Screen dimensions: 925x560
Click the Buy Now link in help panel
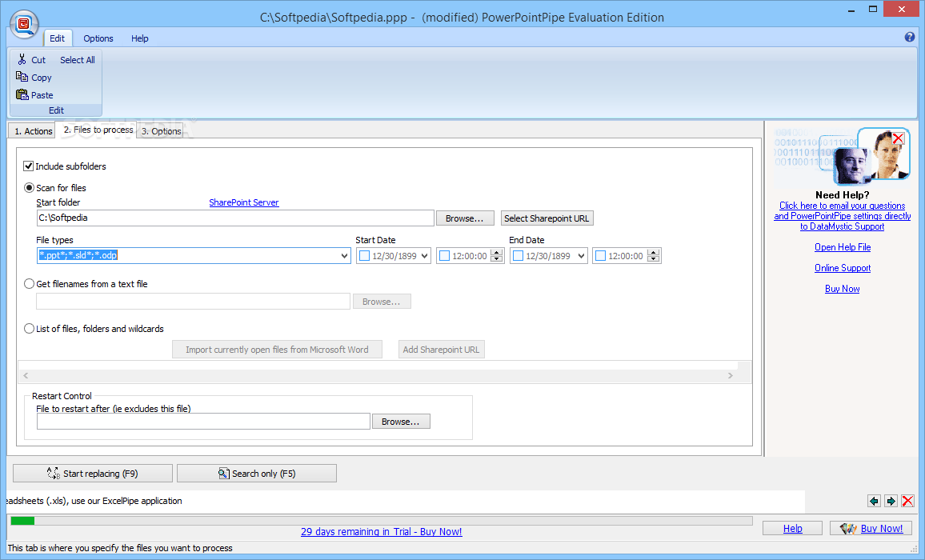[843, 289]
